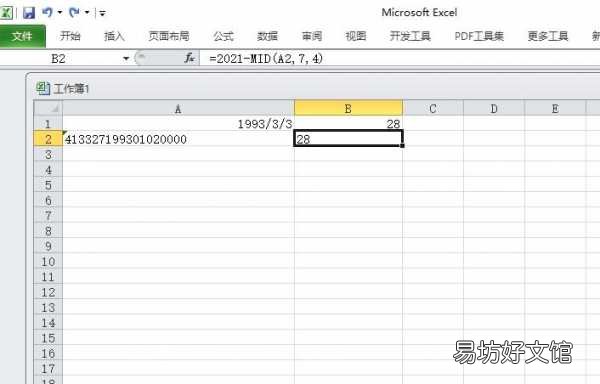Select row 3 header
Screen dimensions: 600x384
[48, 154]
